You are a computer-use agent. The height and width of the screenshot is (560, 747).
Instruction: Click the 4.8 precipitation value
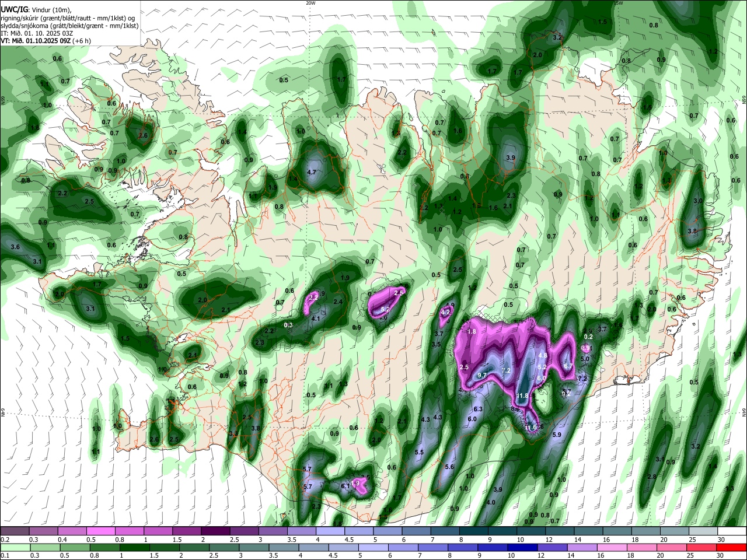coord(542,356)
